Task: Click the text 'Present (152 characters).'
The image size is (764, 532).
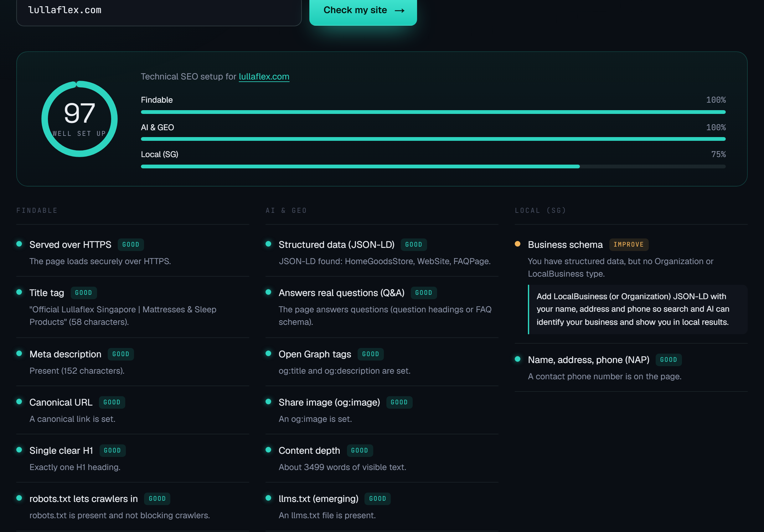Action: pyautogui.click(x=77, y=371)
